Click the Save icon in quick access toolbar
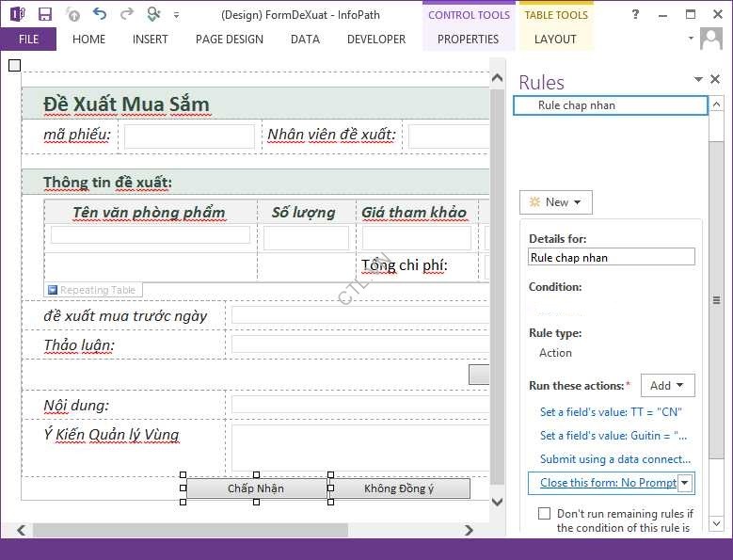733x560 pixels. tap(45, 14)
